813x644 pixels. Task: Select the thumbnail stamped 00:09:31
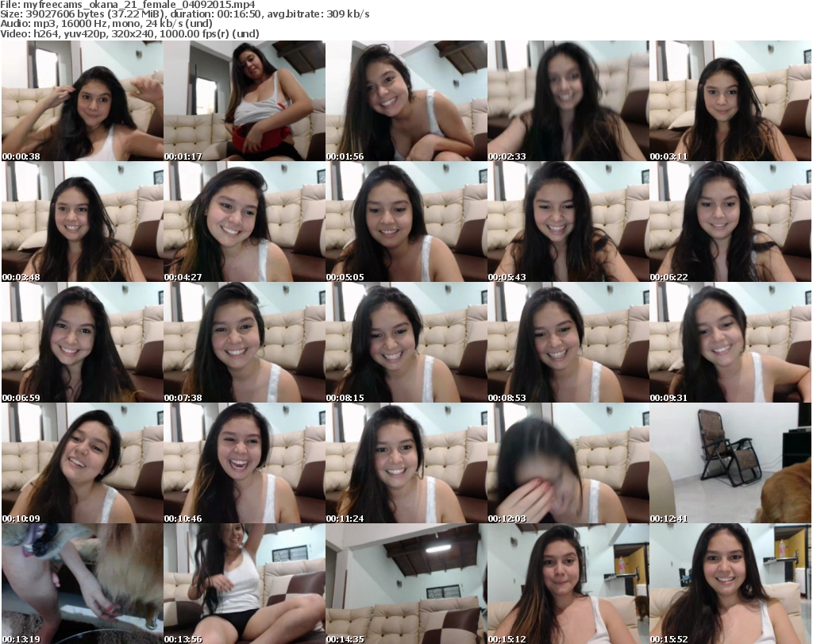[730, 342]
